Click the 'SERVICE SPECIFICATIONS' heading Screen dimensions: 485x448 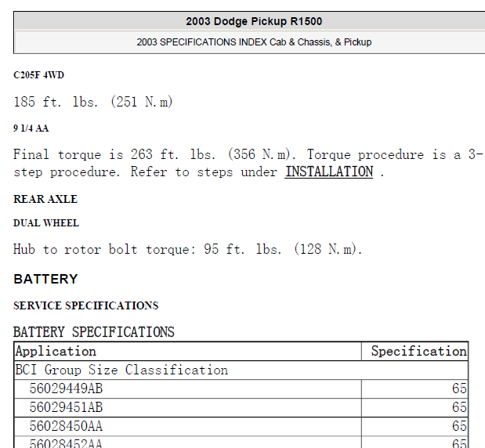86,305
